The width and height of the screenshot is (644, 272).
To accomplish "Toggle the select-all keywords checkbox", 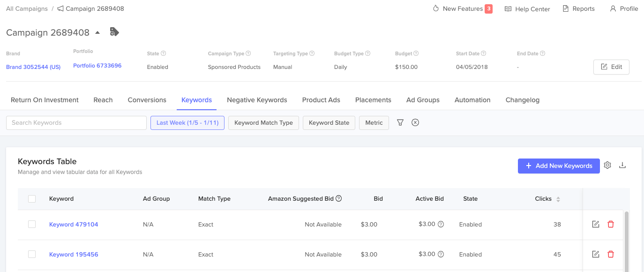I will tap(32, 199).
